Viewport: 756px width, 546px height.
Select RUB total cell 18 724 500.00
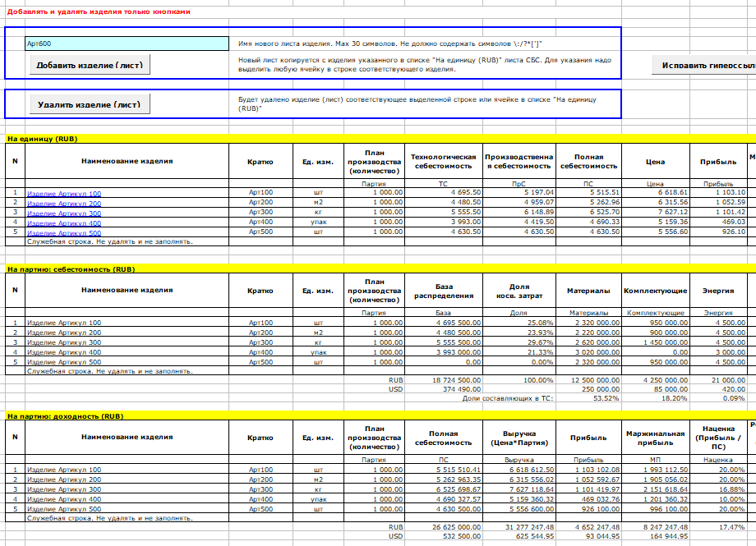point(443,380)
